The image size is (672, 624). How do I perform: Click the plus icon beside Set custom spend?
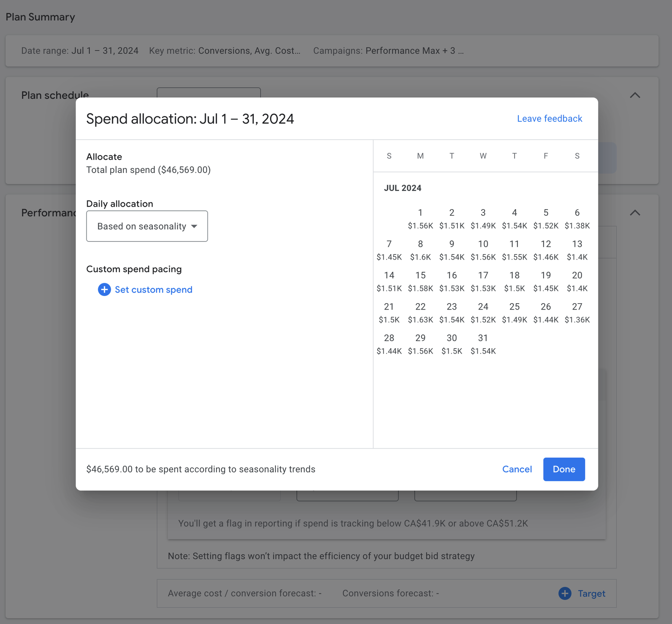(104, 290)
